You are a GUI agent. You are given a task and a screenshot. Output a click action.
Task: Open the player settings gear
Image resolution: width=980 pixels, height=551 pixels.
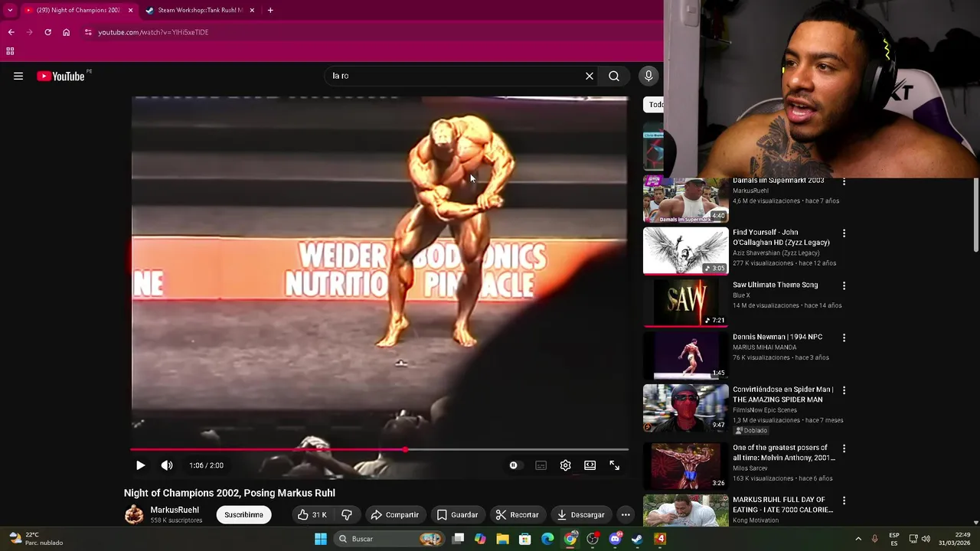click(x=565, y=465)
